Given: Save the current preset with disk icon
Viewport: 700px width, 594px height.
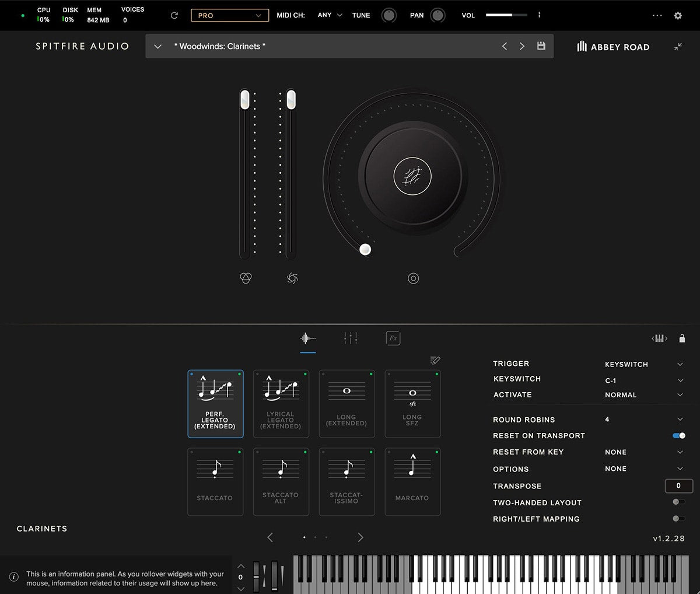Looking at the screenshot, I should [x=541, y=46].
